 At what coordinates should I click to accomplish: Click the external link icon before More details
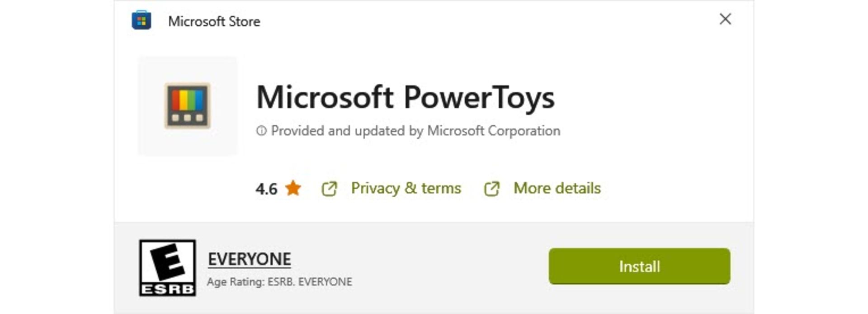click(492, 188)
